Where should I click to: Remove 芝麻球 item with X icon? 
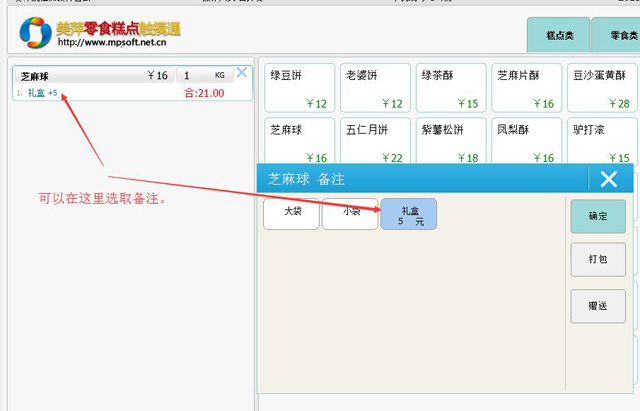coord(242,72)
